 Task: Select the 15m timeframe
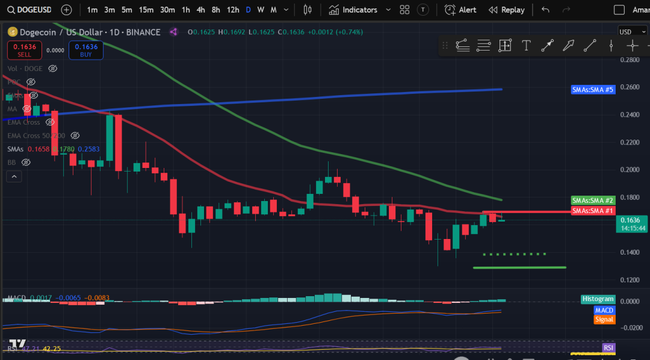click(146, 10)
